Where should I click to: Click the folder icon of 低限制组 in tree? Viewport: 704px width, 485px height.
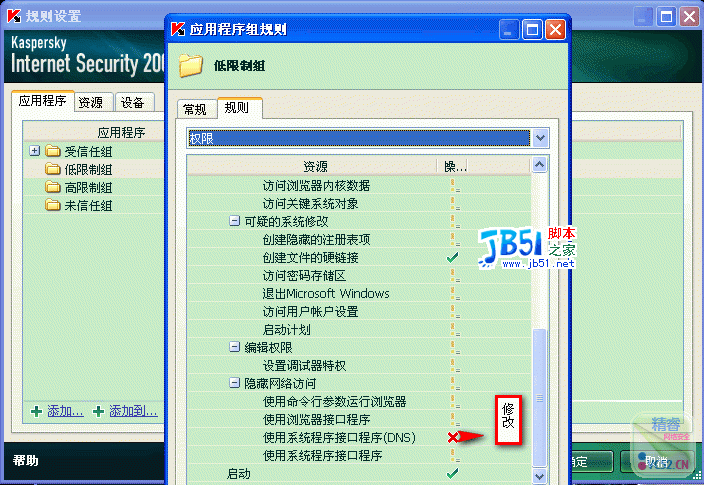click(x=53, y=169)
